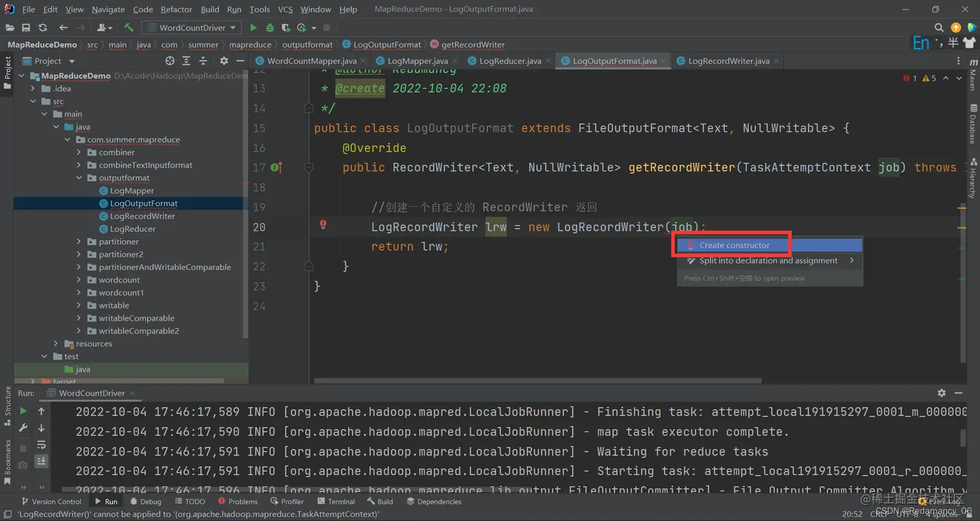Click the locate/select opened file target icon
The height and width of the screenshot is (521, 980).
170,61
